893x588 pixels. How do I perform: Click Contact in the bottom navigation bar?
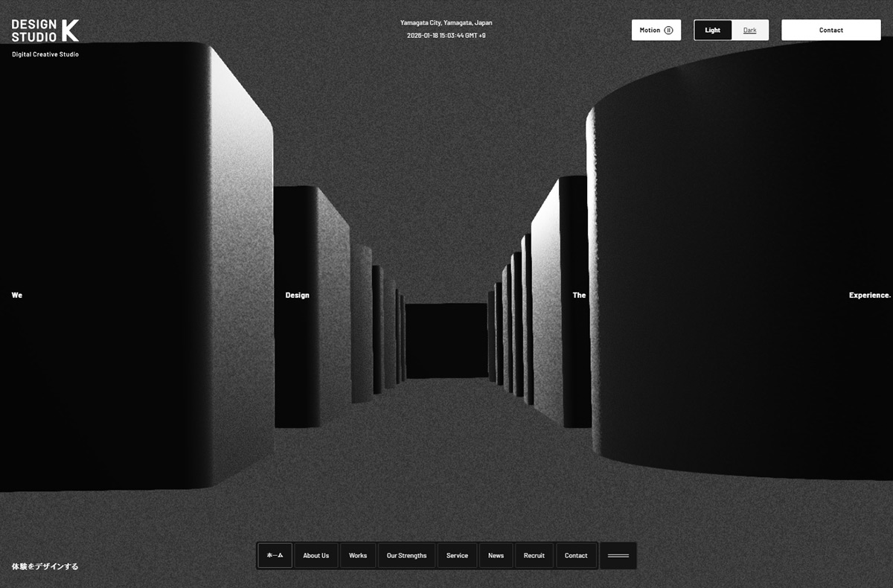click(x=576, y=555)
